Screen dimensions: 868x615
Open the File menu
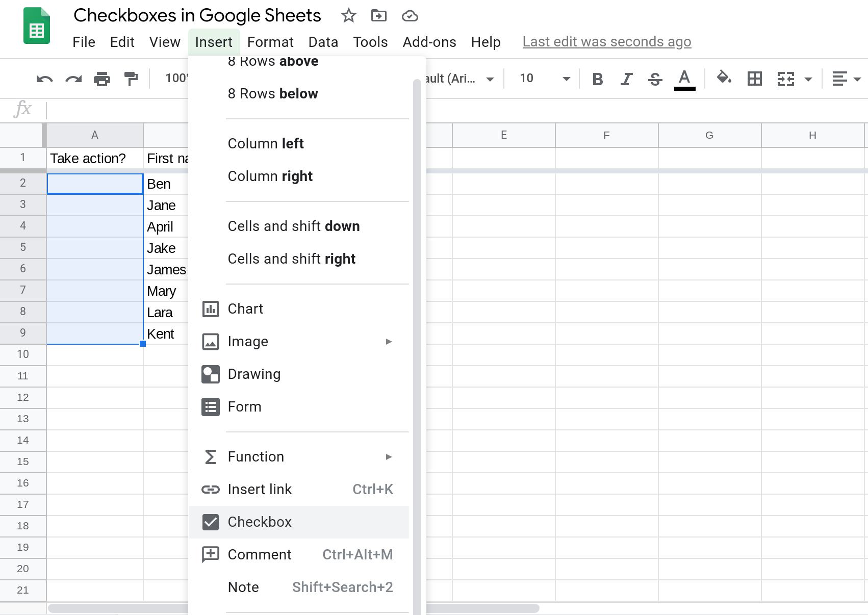click(x=84, y=42)
